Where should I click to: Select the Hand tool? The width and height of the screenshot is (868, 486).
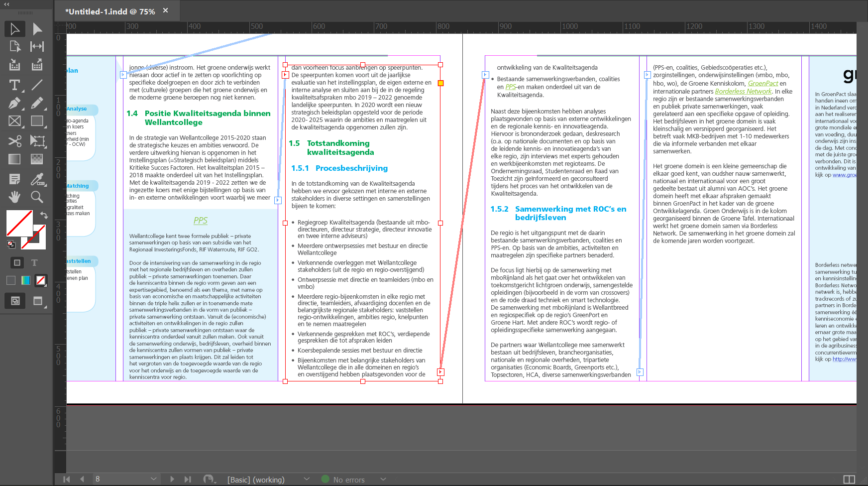(x=14, y=197)
